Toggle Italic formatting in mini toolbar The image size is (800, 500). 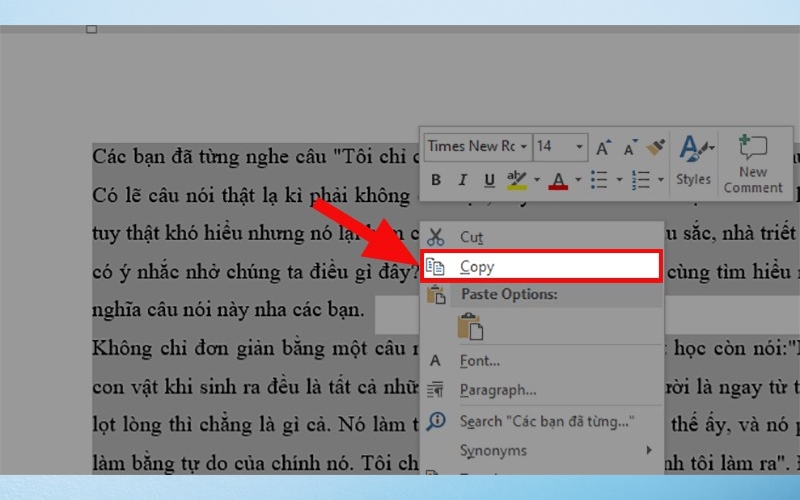pos(462,180)
